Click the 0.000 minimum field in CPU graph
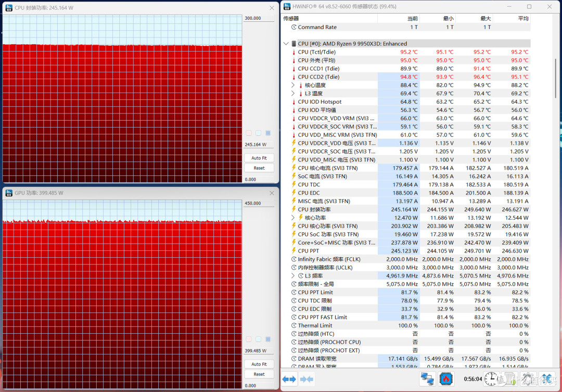The height and width of the screenshot is (392, 562). click(259, 179)
